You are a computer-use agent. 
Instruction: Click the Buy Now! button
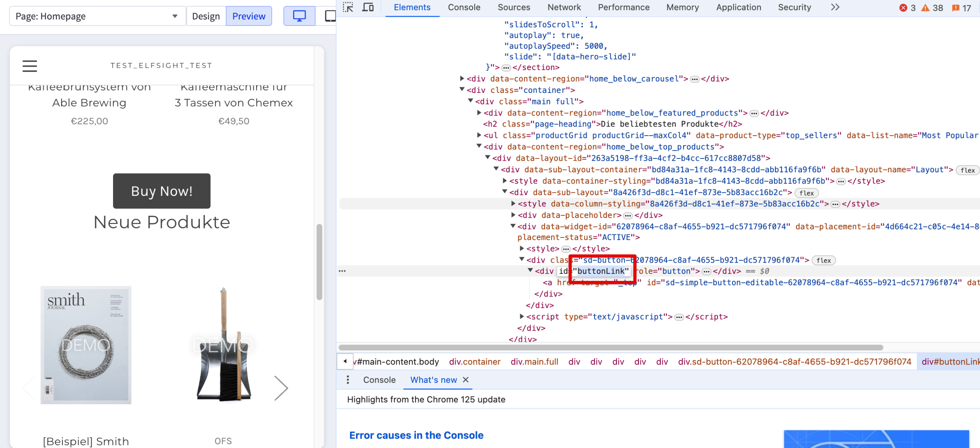coord(162,191)
